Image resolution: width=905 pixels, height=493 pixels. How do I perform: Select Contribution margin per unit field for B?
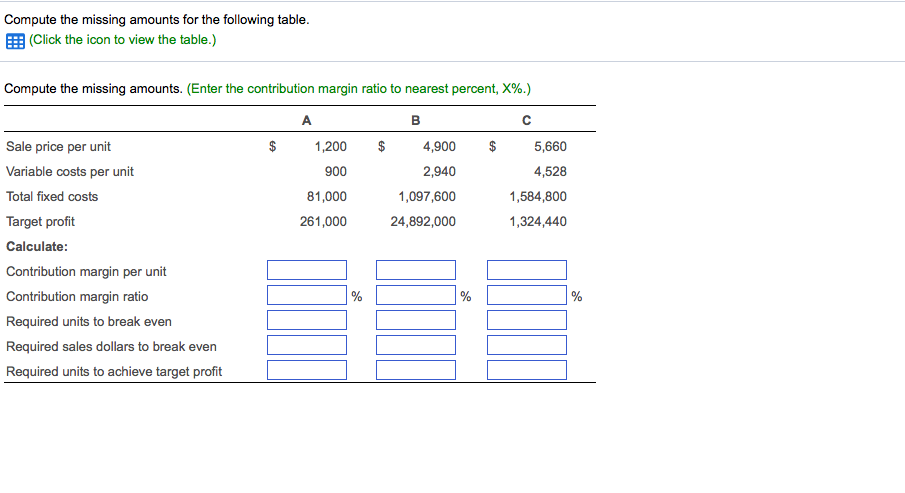click(416, 270)
